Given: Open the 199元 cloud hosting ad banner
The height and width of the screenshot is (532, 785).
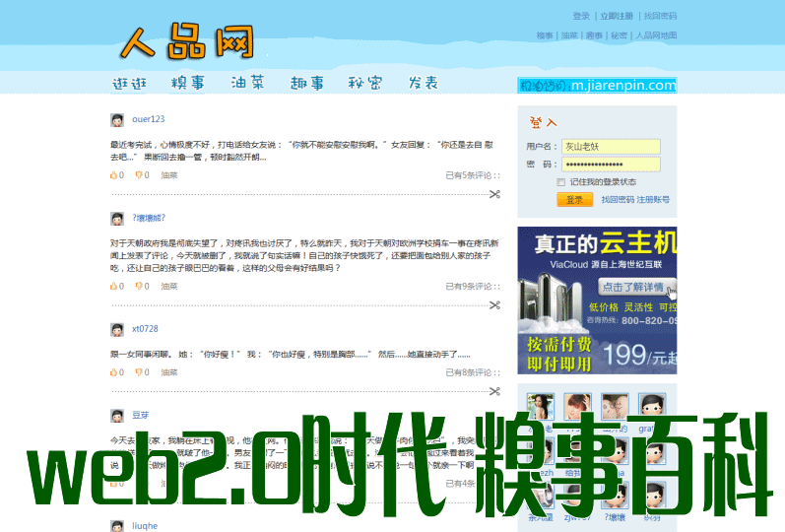Looking at the screenshot, I should (x=597, y=300).
